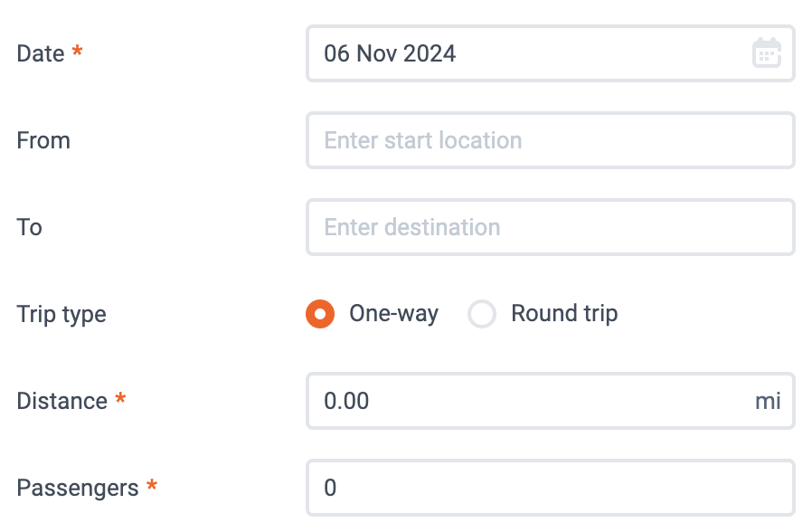Image resolution: width=812 pixels, height=532 pixels.
Task: Select the Round trip radio button
Action: pyautogui.click(x=482, y=314)
